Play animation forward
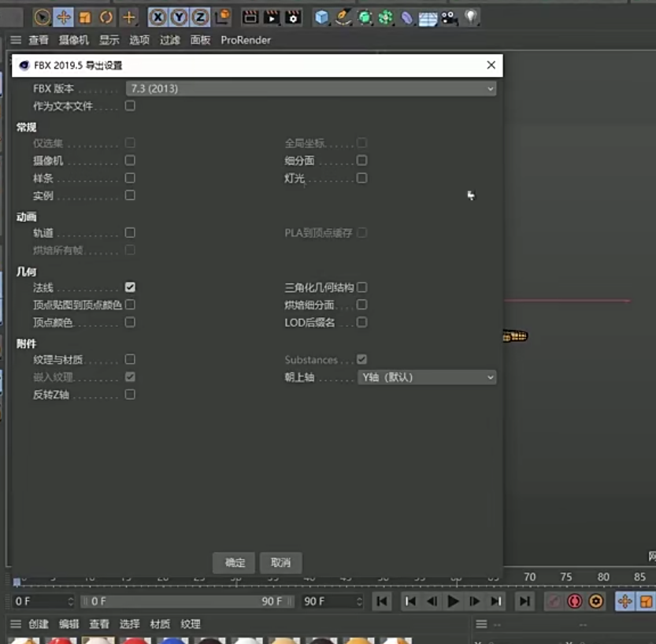Viewport: 656px width, 644px height. click(453, 601)
